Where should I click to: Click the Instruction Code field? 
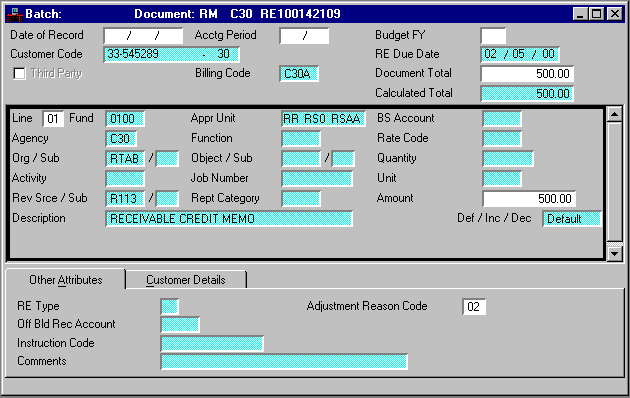[212, 344]
